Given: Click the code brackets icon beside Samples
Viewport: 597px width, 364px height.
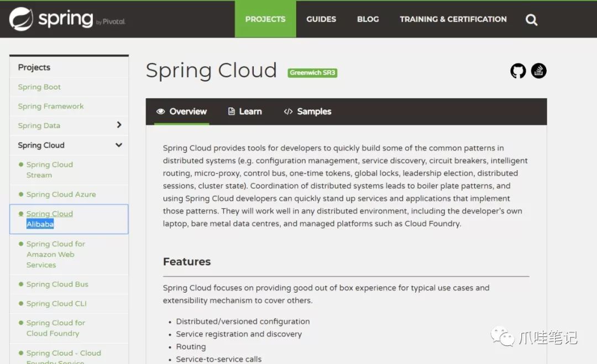Looking at the screenshot, I should pyautogui.click(x=288, y=112).
